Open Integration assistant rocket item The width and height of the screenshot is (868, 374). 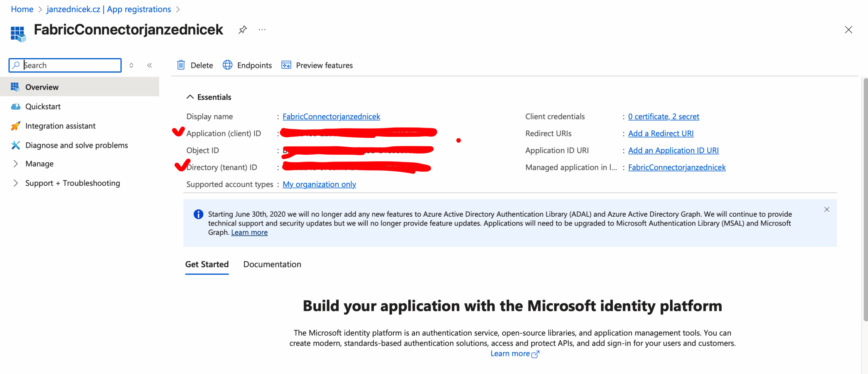[60, 126]
